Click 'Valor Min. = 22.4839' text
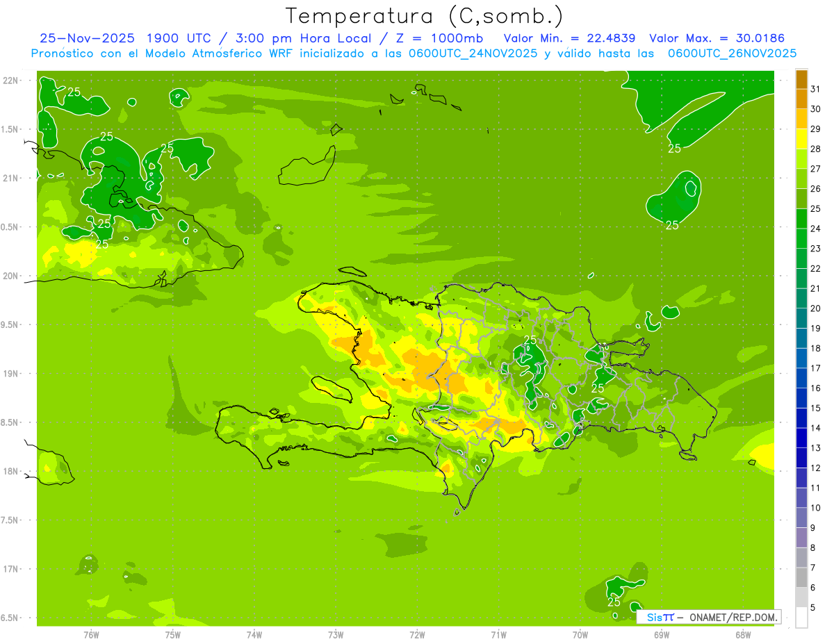 click(570, 38)
